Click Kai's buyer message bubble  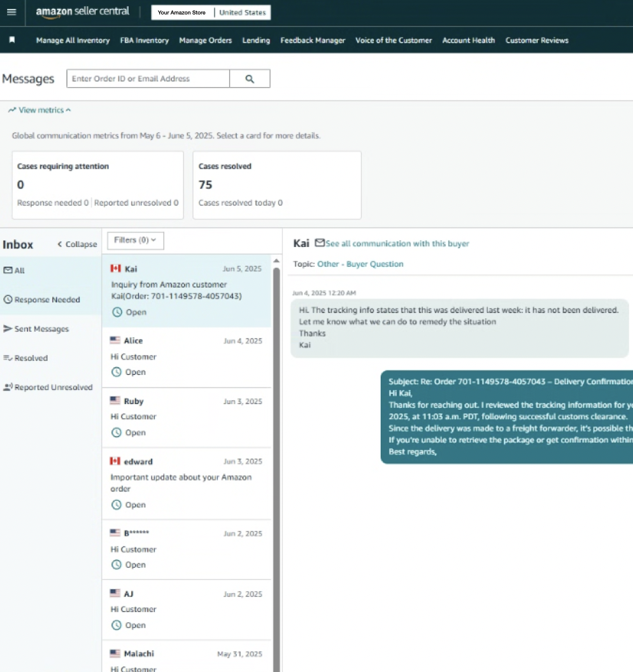[x=460, y=328]
